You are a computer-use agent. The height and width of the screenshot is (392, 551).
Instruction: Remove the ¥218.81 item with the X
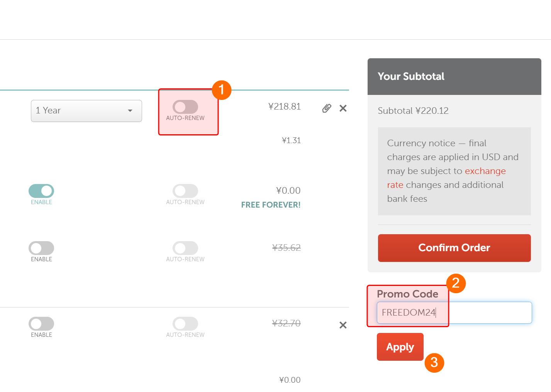[343, 108]
